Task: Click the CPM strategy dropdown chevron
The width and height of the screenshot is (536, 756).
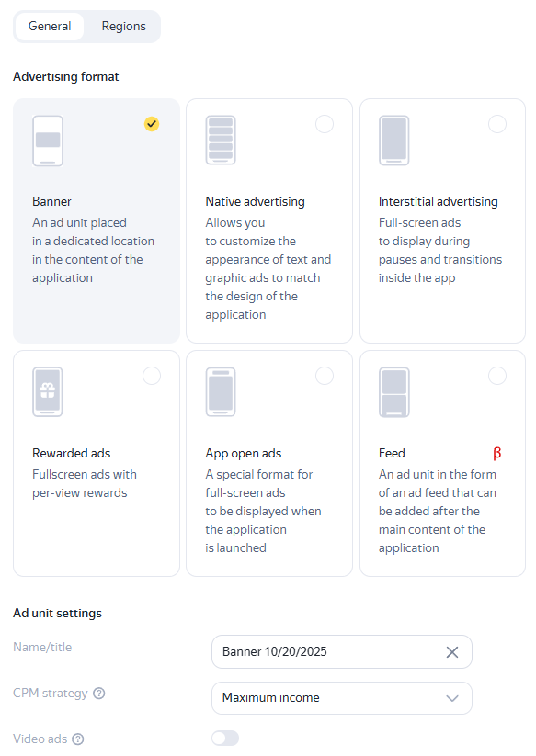Action: pos(452,698)
